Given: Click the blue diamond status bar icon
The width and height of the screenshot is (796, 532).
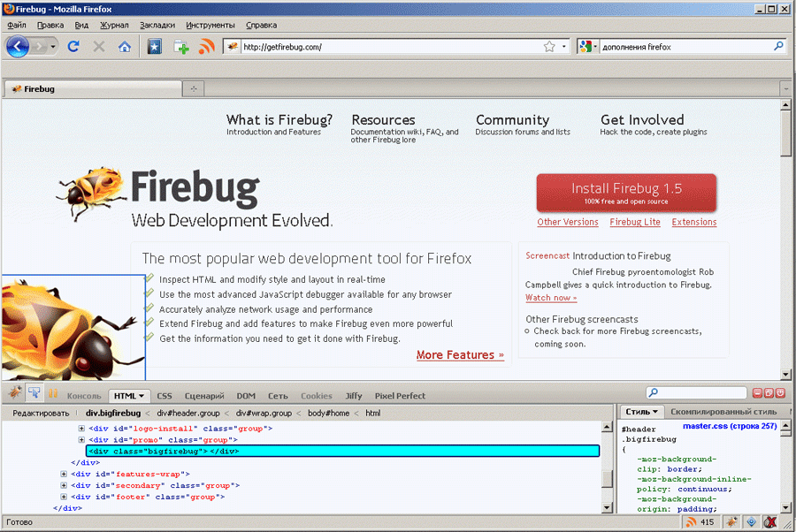Looking at the screenshot, I should pos(751,522).
